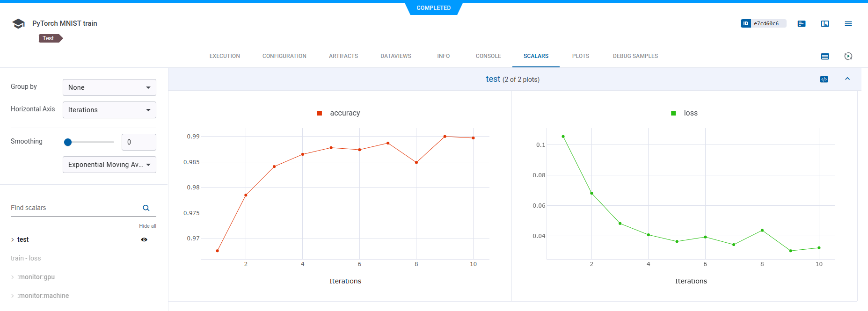This screenshot has width=868, height=311.
Task: Click the Test tag label
Action: [49, 38]
